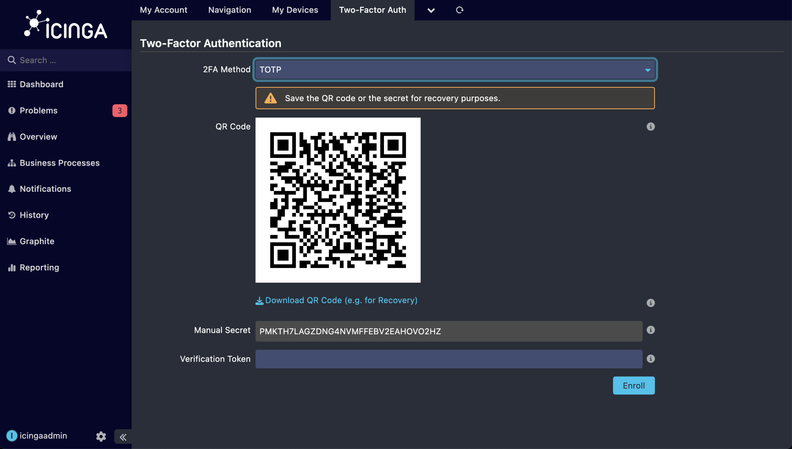Screen dimensions: 792x449
Task: Switch to the My Devices tab
Action: (x=295, y=10)
